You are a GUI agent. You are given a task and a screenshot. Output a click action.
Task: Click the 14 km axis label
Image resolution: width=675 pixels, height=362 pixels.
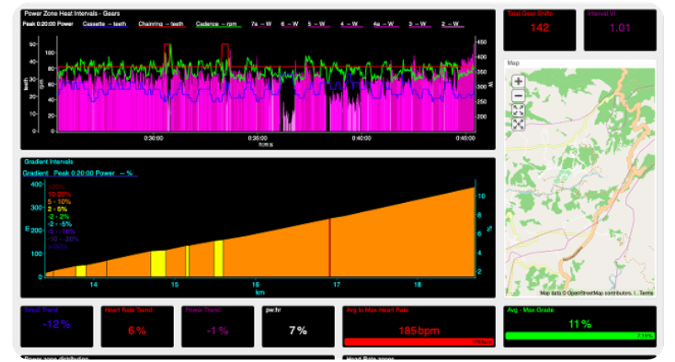point(93,285)
